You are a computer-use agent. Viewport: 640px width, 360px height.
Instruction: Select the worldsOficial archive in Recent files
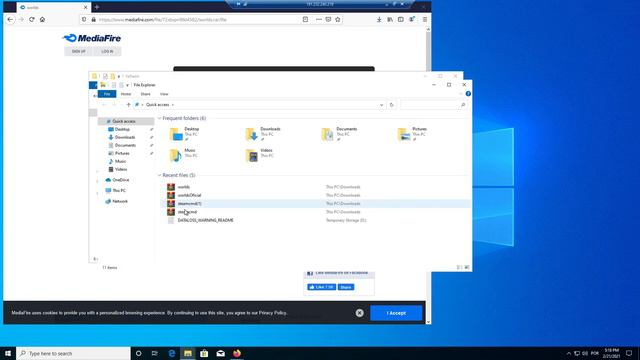click(x=189, y=195)
